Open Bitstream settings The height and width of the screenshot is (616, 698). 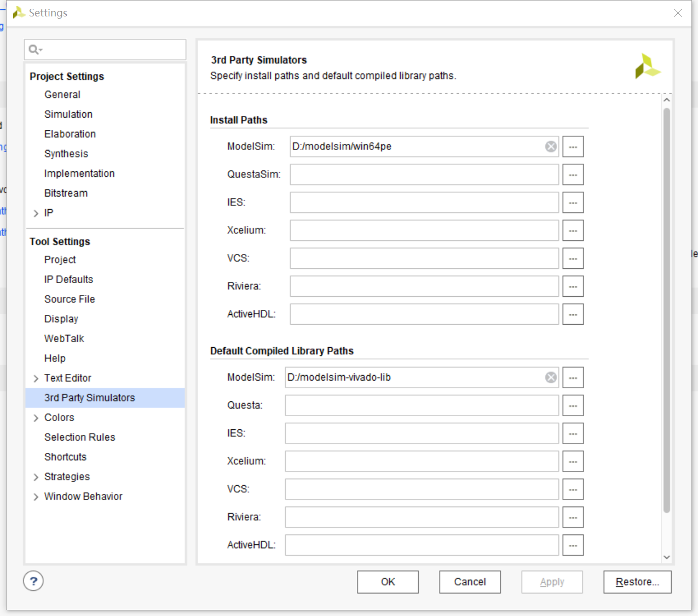coord(66,193)
